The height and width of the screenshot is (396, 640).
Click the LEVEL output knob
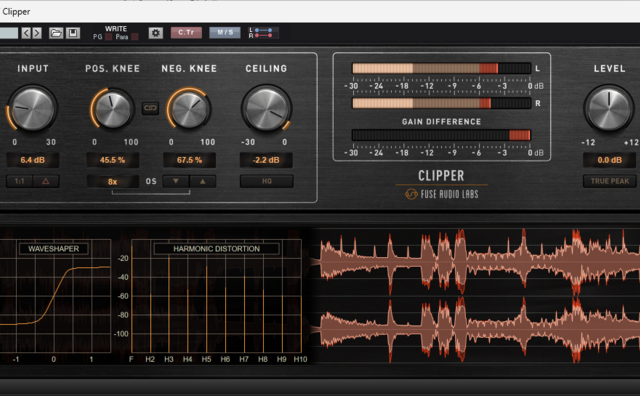609,109
